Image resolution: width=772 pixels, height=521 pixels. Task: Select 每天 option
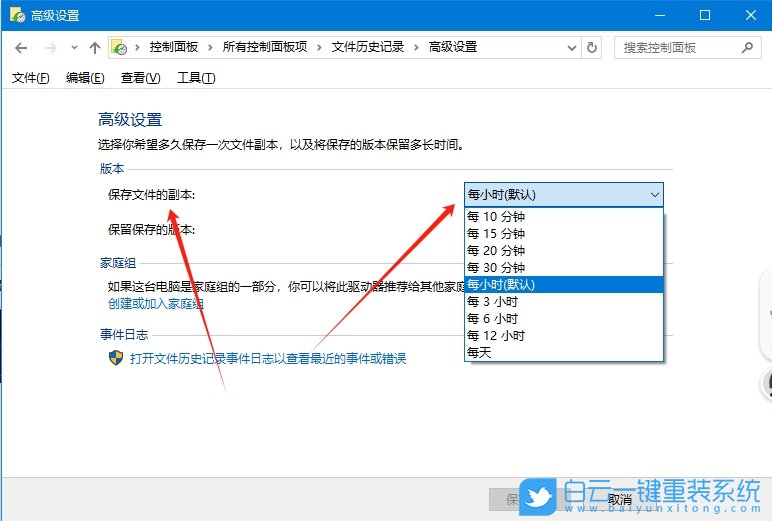(x=564, y=353)
